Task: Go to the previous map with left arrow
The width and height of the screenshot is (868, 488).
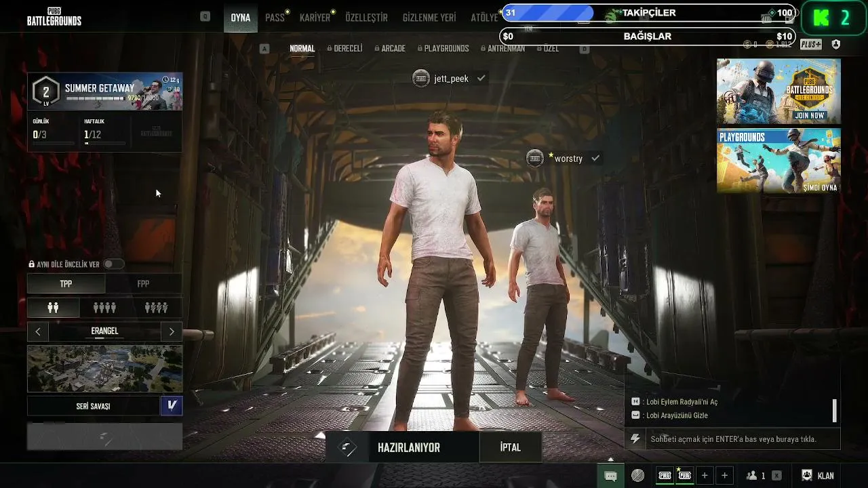Action: pos(38,331)
